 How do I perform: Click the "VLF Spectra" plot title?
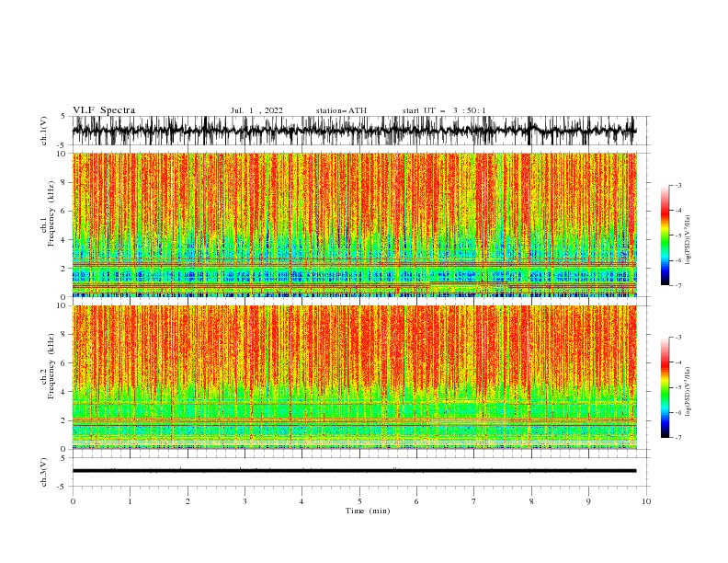click(104, 110)
